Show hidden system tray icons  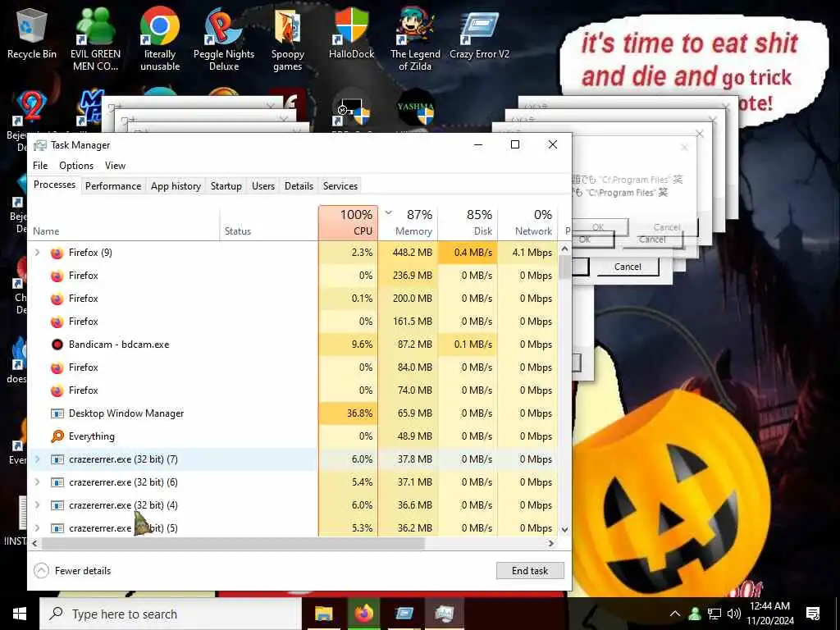tap(675, 614)
